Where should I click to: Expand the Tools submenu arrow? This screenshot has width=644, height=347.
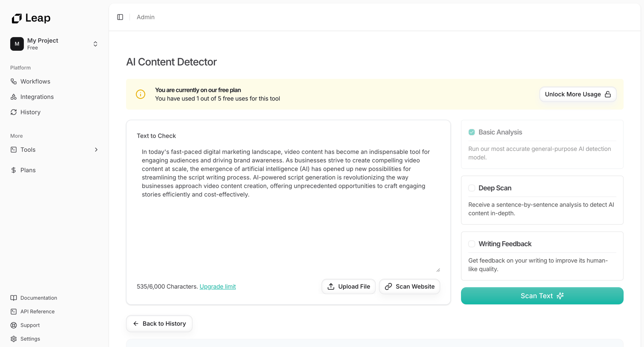coord(96,150)
